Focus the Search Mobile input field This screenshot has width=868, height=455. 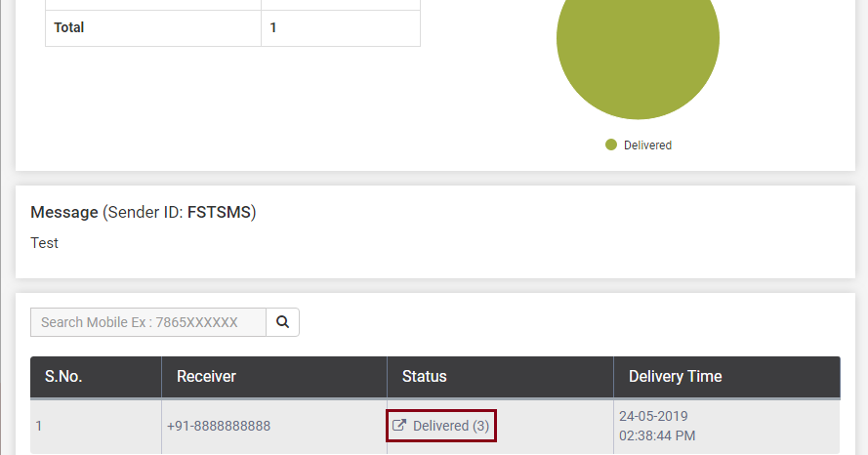click(148, 322)
